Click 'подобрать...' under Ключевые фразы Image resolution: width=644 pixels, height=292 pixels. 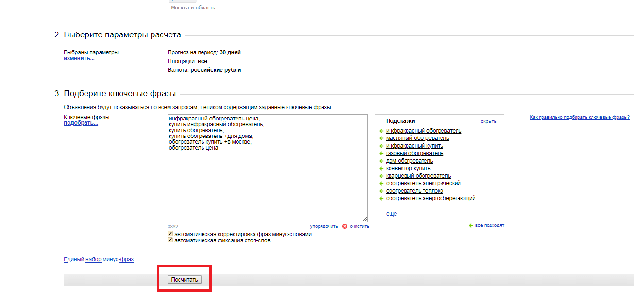pos(81,123)
